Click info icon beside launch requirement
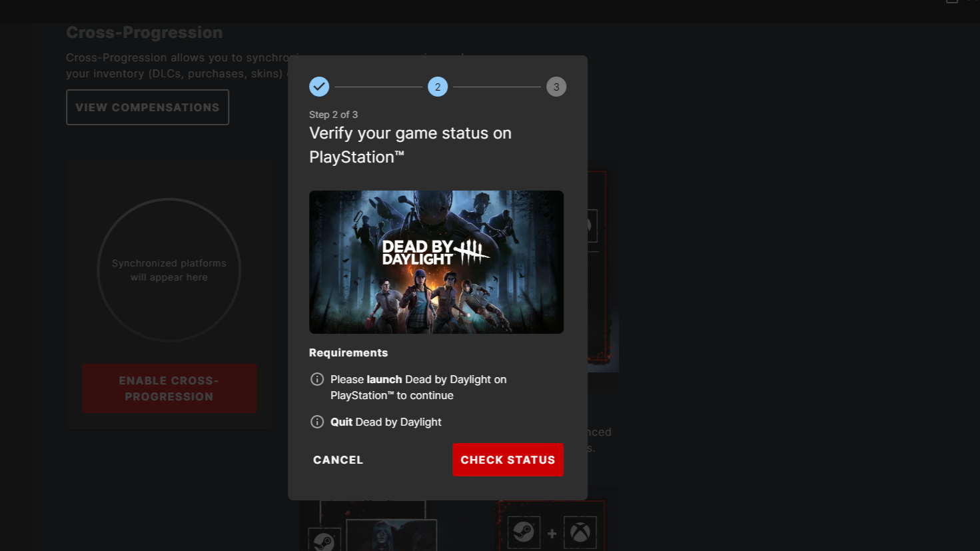980x551 pixels. coord(317,379)
